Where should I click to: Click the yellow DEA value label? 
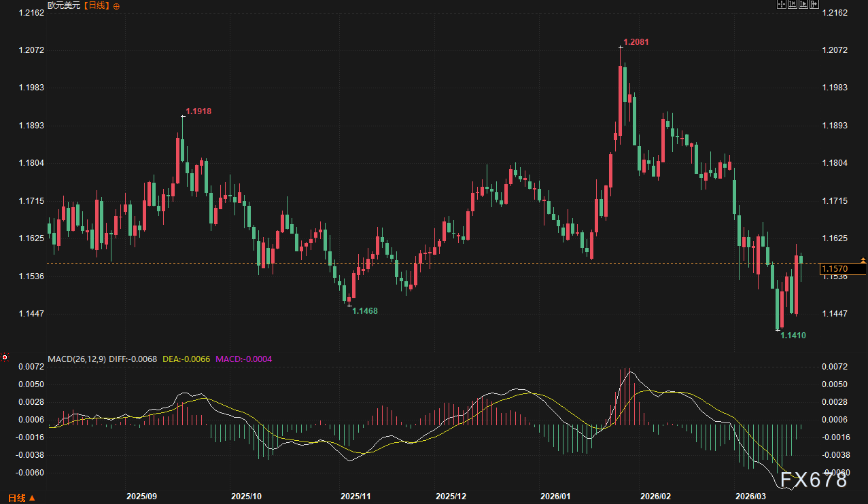[x=187, y=358]
